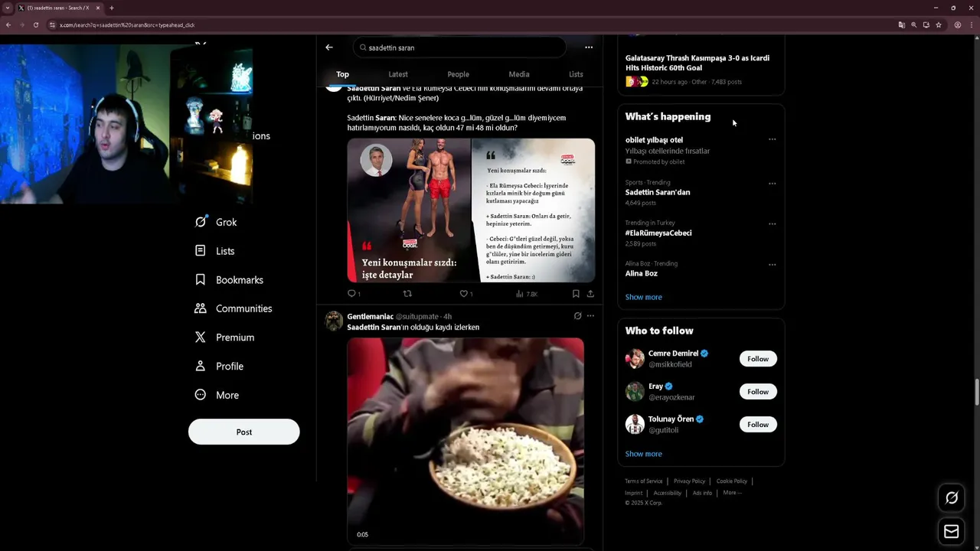Image resolution: width=980 pixels, height=551 pixels.
Task: Open the Yeni konuşmalar sızdı left image
Action: point(409,210)
